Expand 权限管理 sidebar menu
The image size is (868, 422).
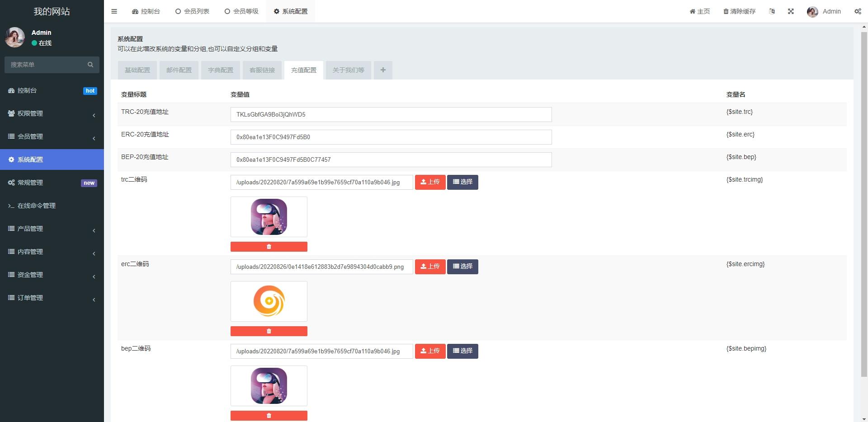[52, 113]
